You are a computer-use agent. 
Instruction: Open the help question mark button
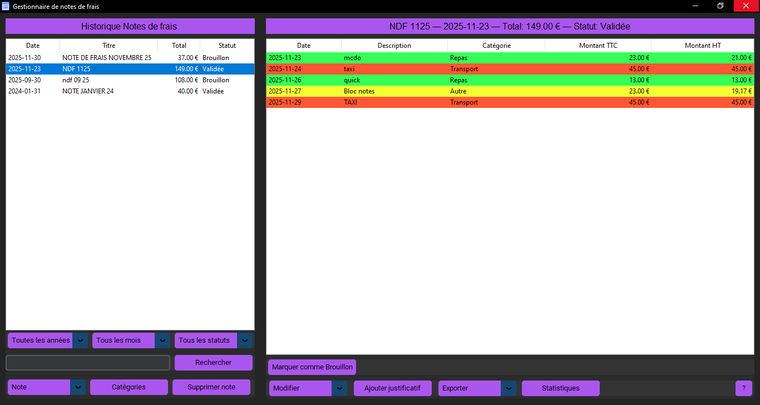(x=743, y=388)
